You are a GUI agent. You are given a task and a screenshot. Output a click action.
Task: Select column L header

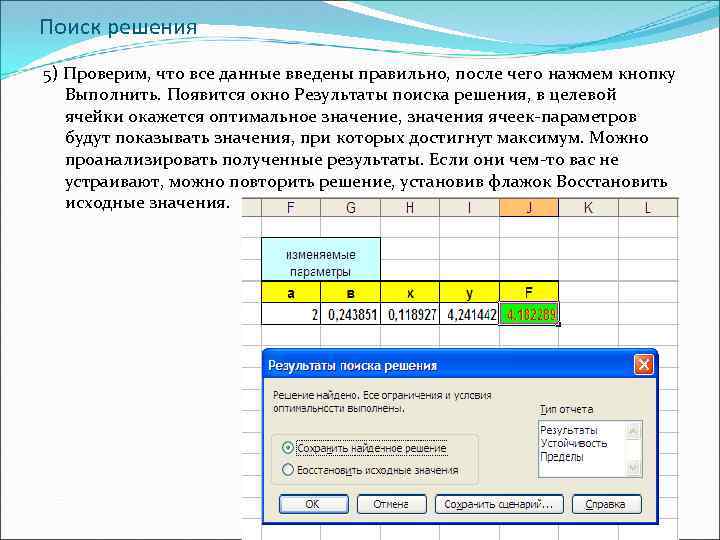point(648,208)
